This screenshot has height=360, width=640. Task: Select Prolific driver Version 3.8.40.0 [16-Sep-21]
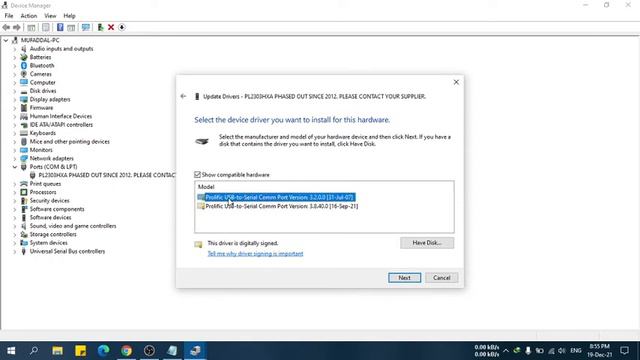282,206
